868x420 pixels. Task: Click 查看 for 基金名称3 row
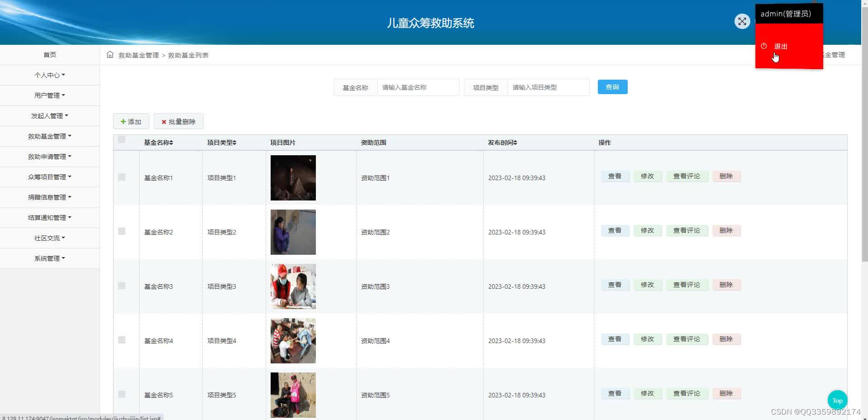(x=615, y=285)
